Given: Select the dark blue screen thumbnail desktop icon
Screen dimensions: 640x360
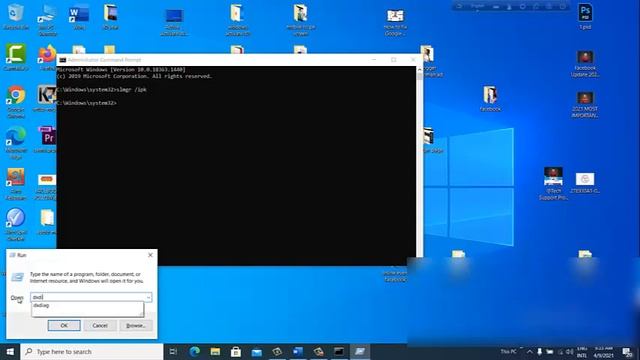Looking at the screenshot, I should tap(174, 21).
